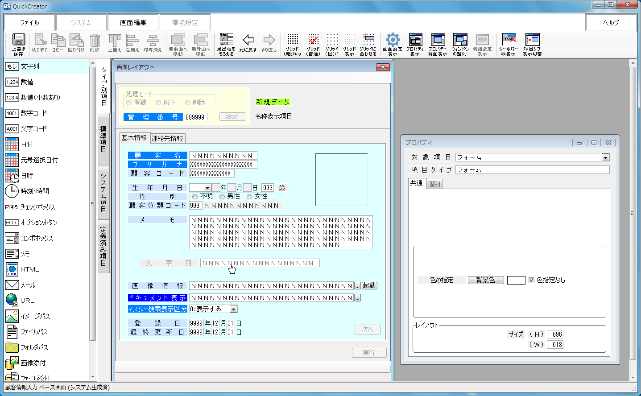Viewport: 641px width, 396px height.
Task: Click the size (H) value field
Action: tap(556, 334)
